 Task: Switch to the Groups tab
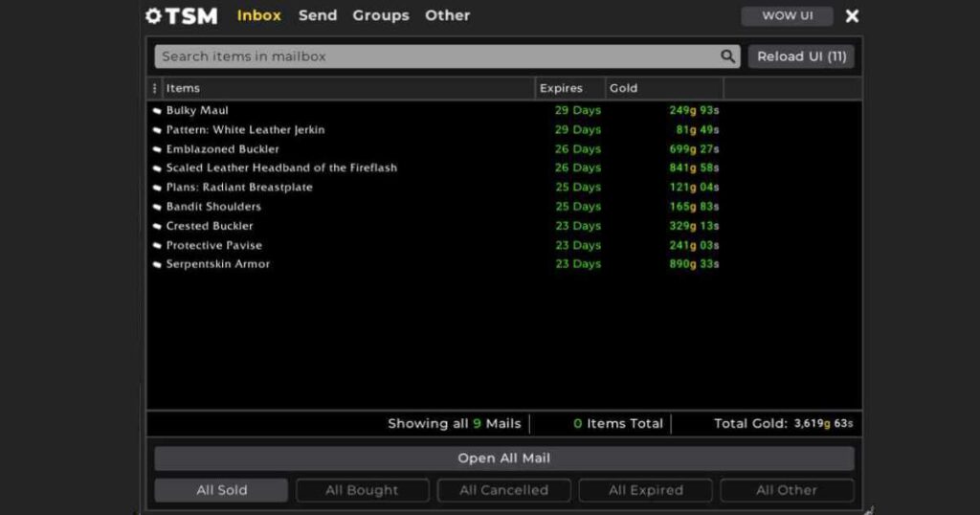point(380,16)
